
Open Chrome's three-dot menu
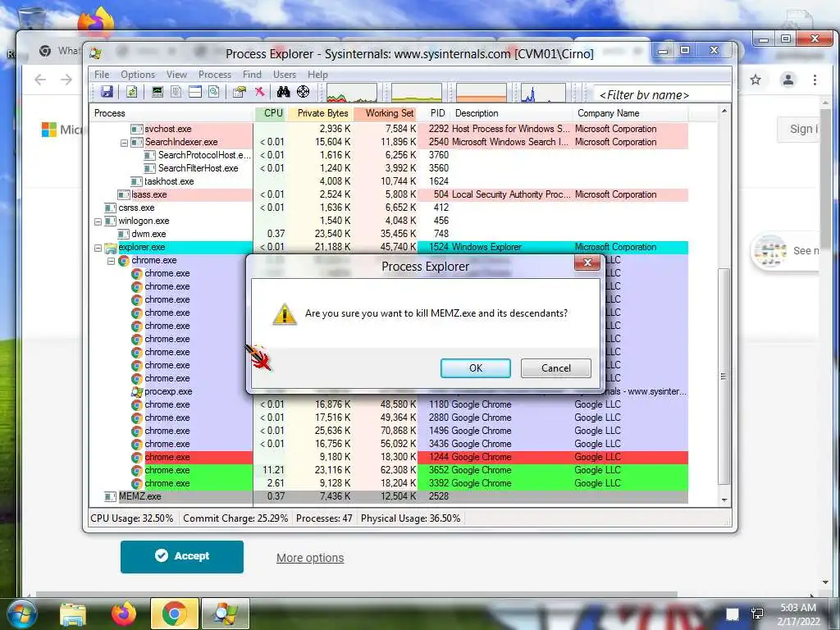click(x=815, y=80)
